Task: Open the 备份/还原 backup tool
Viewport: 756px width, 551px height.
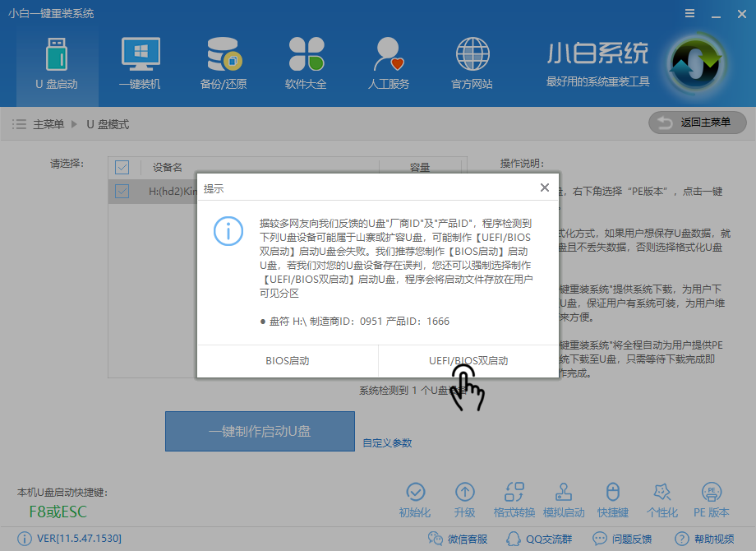Action: (x=223, y=62)
